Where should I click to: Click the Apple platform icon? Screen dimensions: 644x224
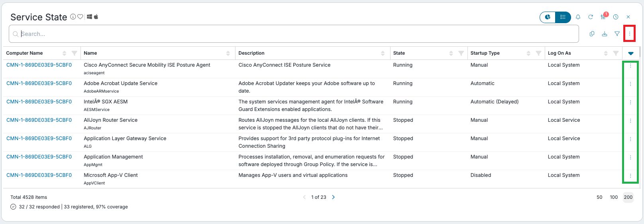click(96, 17)
